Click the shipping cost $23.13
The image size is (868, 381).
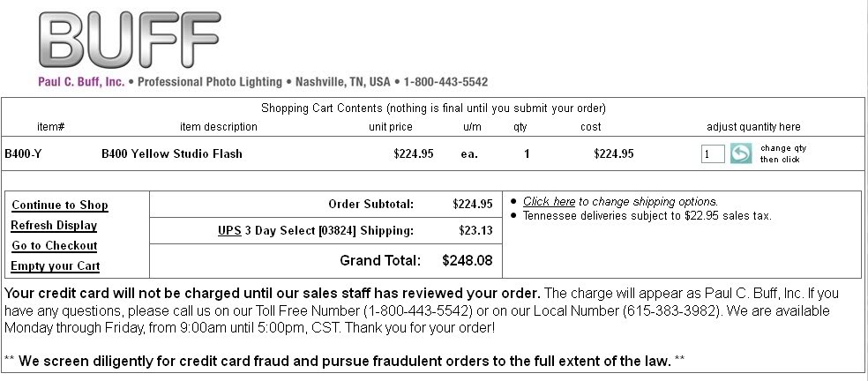[x=475, y=230]
